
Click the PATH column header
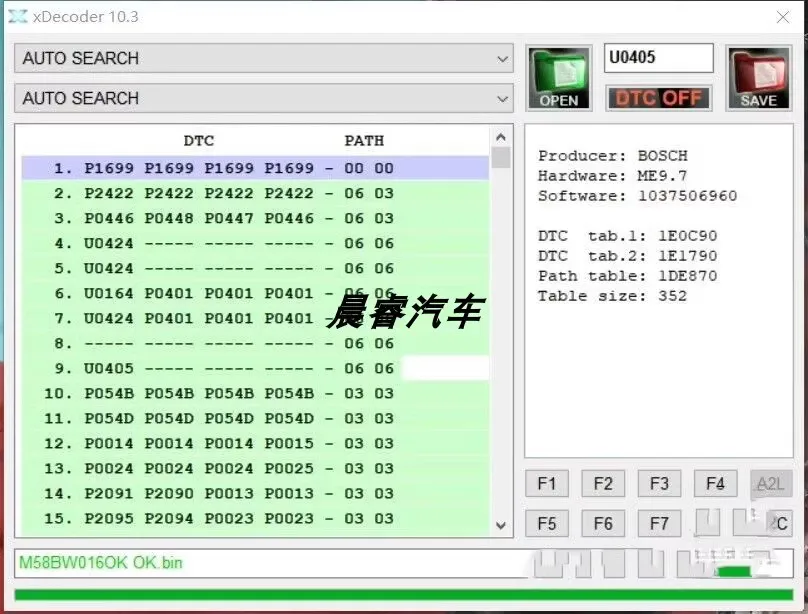click(364, 141)
